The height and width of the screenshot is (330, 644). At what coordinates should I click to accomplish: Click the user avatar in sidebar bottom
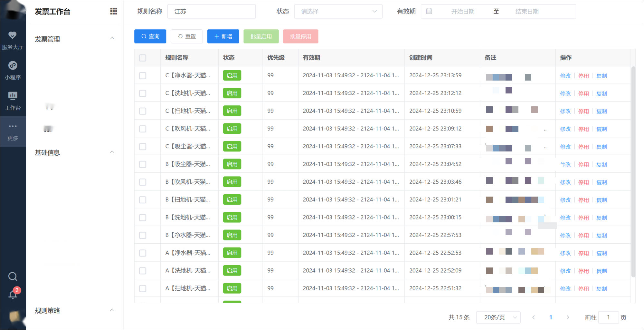[x=14, y=317]
